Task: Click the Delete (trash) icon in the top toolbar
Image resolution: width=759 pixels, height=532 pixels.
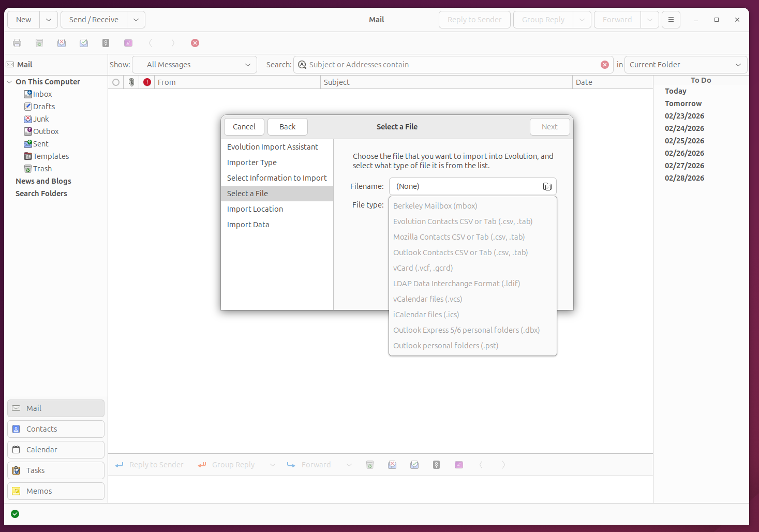Action: tap(39, 43)
